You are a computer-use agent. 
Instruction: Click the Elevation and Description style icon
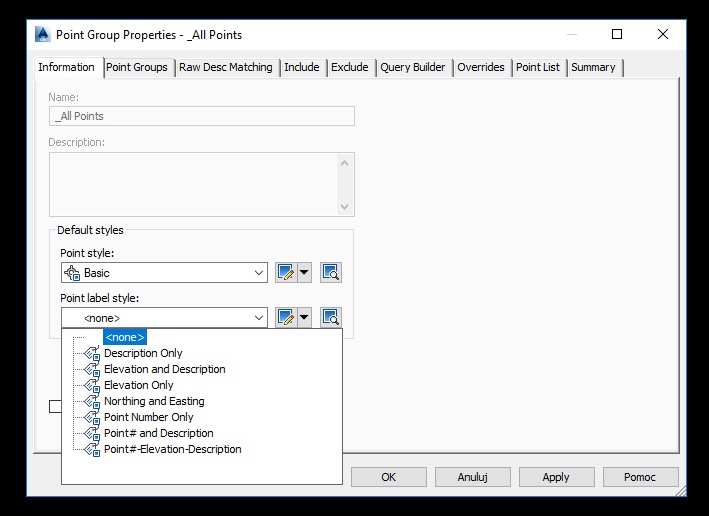point(92,369)
